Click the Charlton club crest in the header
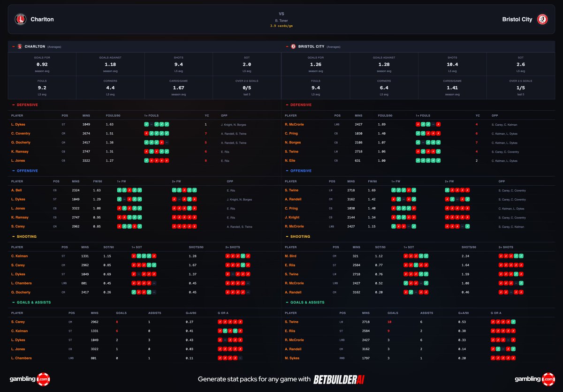This screenshot has height=392, width=563. pyautogui.click(x=21, y=19)
